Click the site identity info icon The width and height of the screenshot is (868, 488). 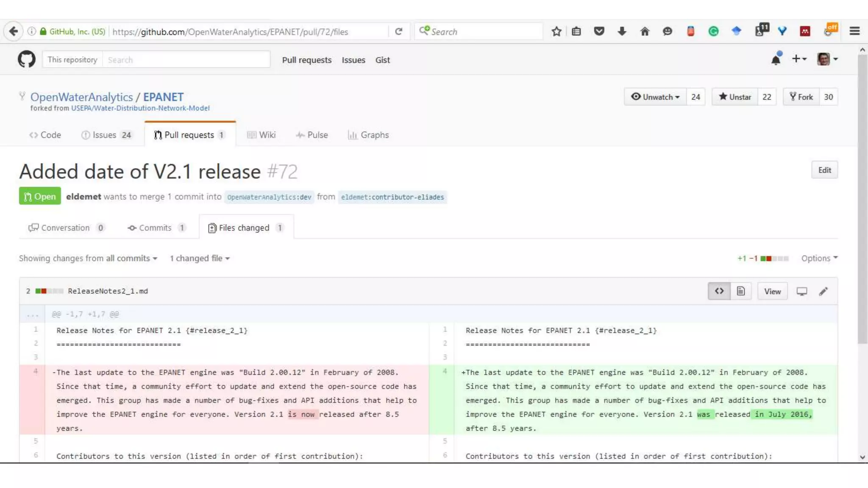click(31, 31)
